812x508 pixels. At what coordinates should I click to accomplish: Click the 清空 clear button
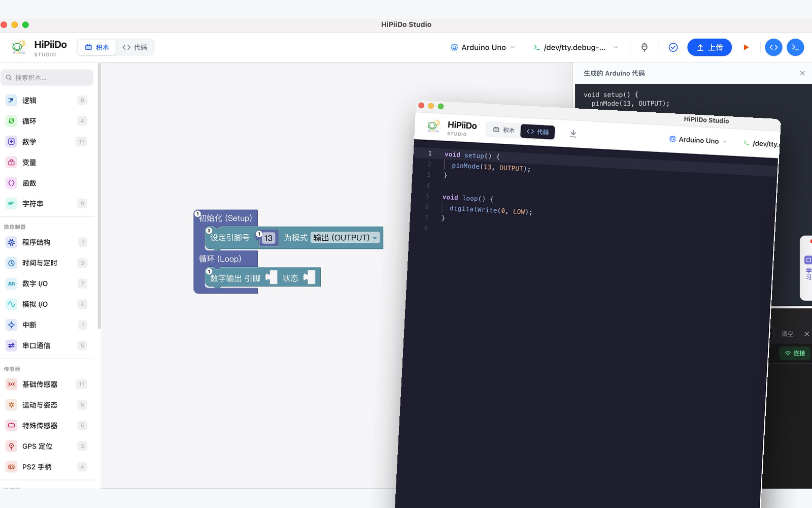point(787,334)
